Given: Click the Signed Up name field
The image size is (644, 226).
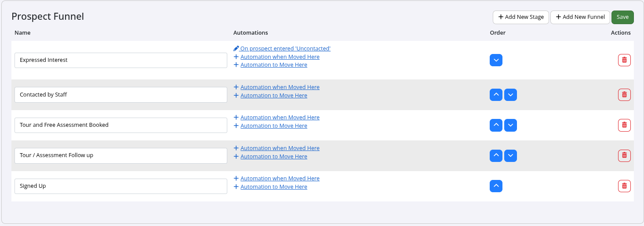Looking at the screenshot, I should [121, 186].
